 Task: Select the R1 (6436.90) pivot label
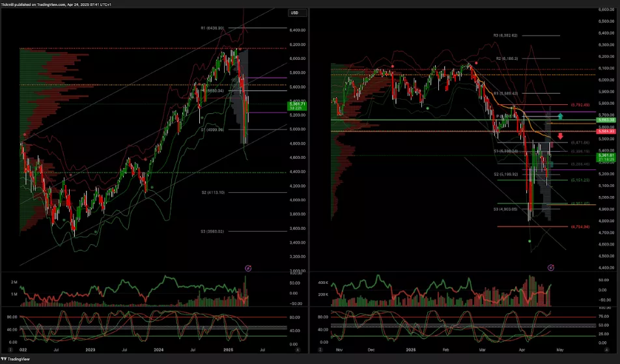(x=212, y=28)
